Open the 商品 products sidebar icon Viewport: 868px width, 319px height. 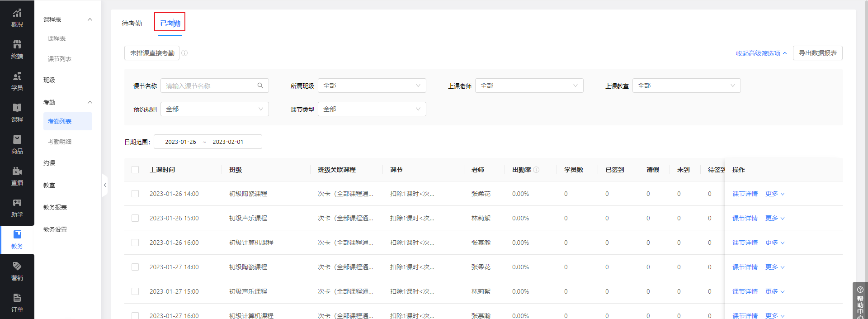pos(17,145)
